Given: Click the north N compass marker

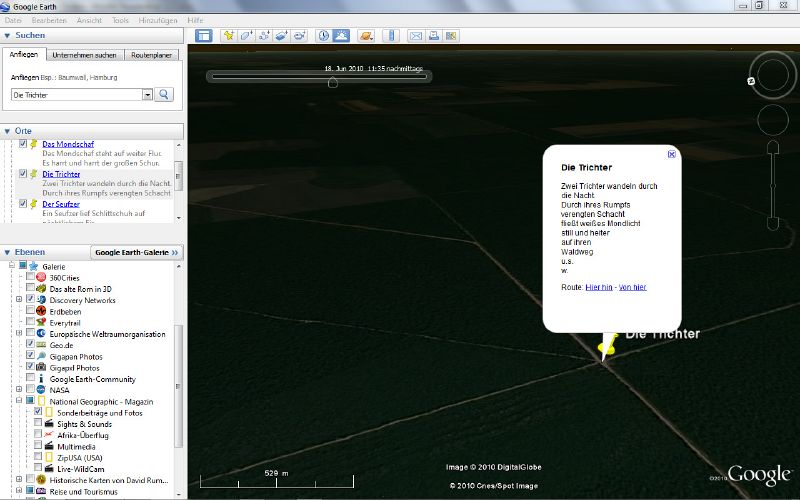Looking at the screenshot, I should (x=751, y=81).
